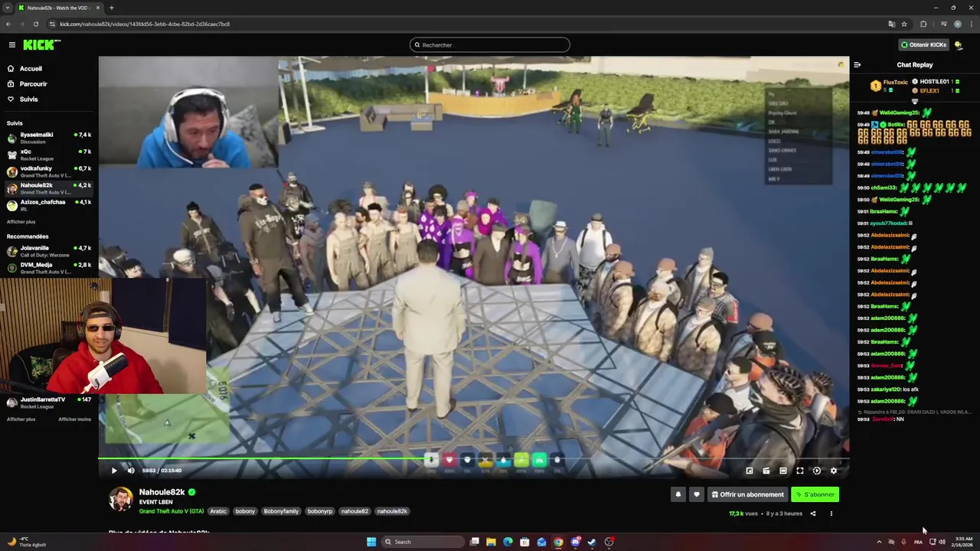
Task: Select the bobonyrp tag
Action: tap(320, 511)
